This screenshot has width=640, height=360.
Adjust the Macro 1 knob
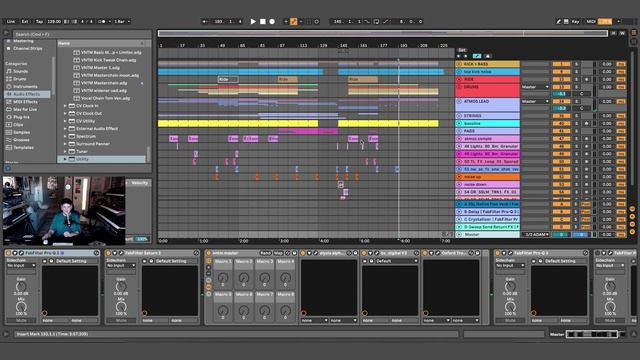click(x=223, y=278)
